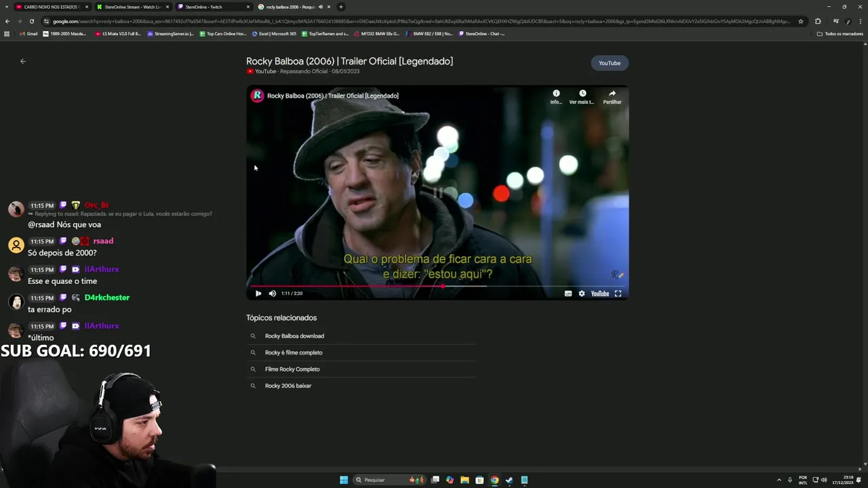Click the YouTube button beside the title
The image size is (868, 488).
click(610, 63)
